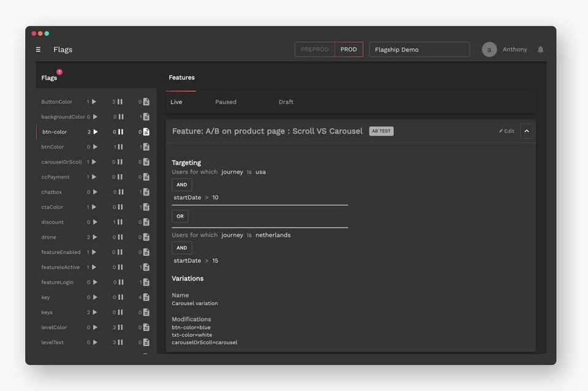Switch environment to PROD
588x391 pixels.
[349, 49]
